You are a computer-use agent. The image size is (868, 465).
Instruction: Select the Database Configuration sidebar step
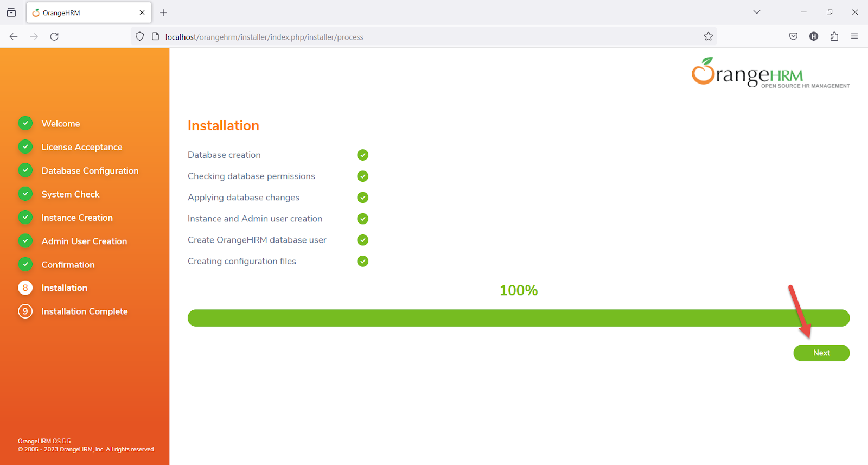pos(90,170)
